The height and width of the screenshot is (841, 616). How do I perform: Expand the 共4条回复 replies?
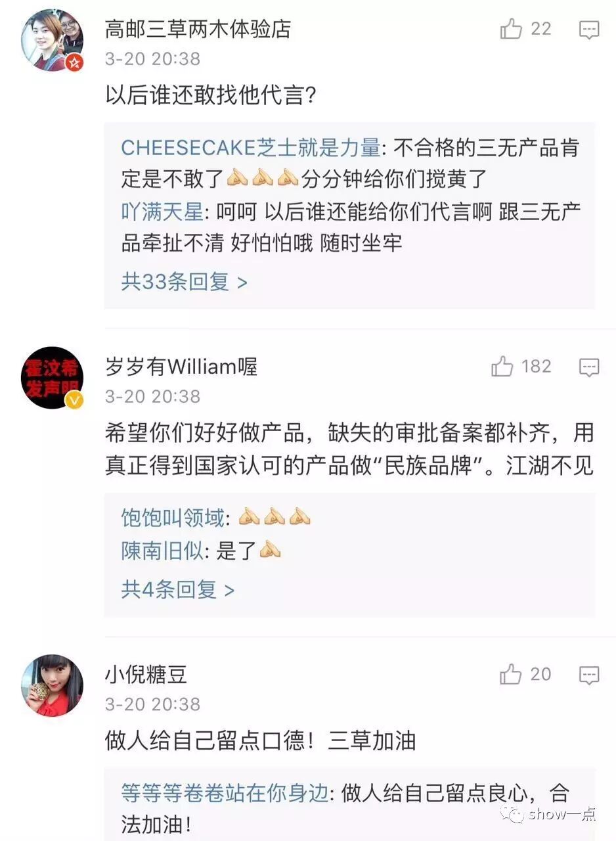point(177,589)
